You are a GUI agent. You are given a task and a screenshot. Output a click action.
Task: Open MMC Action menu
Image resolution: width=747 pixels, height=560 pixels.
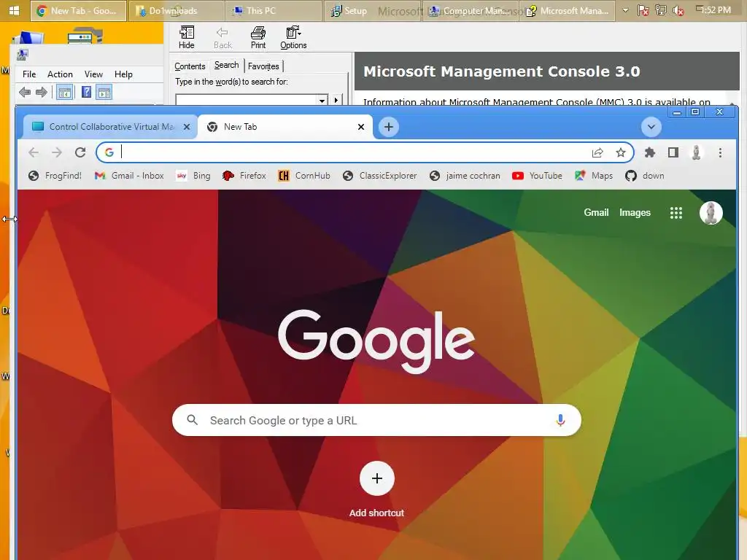point(60,74)
